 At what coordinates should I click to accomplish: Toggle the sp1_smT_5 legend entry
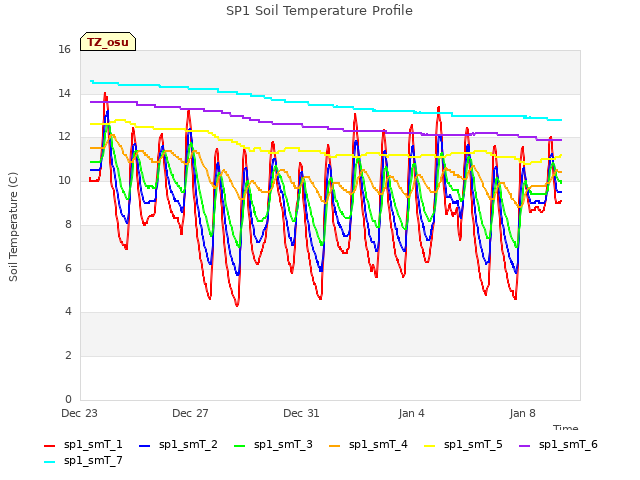(463, 444)
